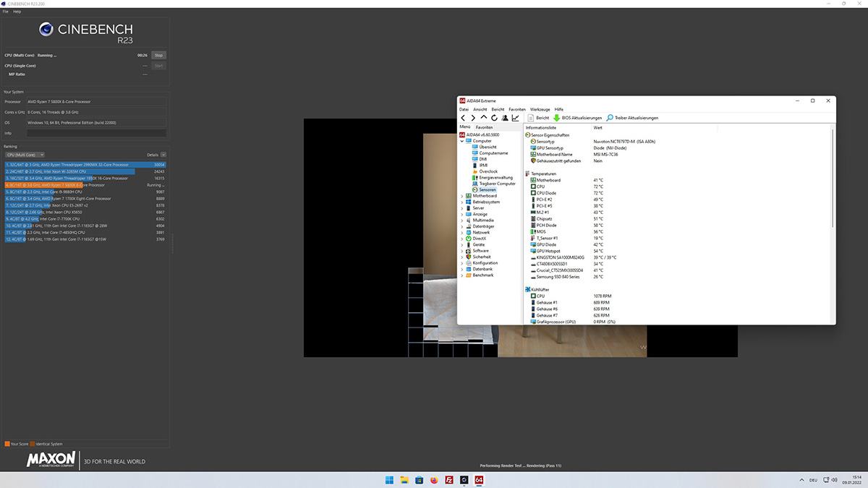Click the Cinebench Info input field

(96, 133)
